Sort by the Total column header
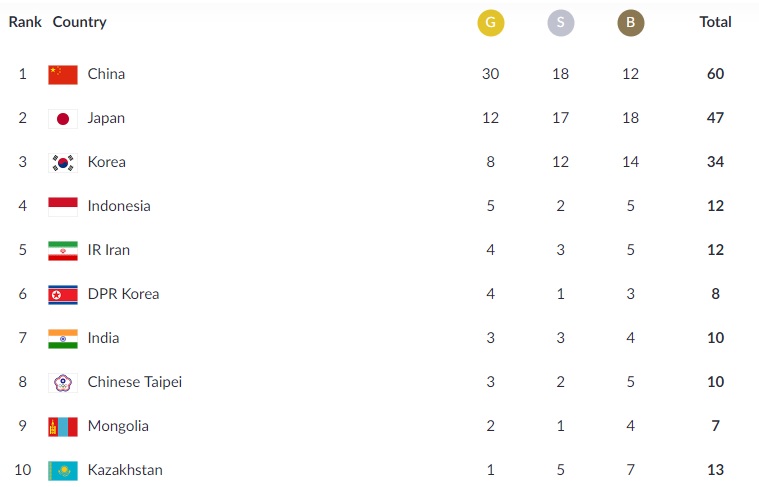 [x=715, y=22]
